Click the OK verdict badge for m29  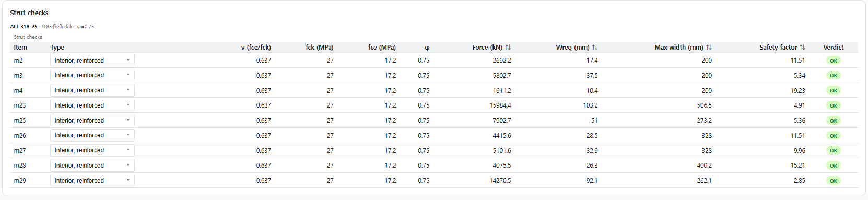[x=834, y=181]
